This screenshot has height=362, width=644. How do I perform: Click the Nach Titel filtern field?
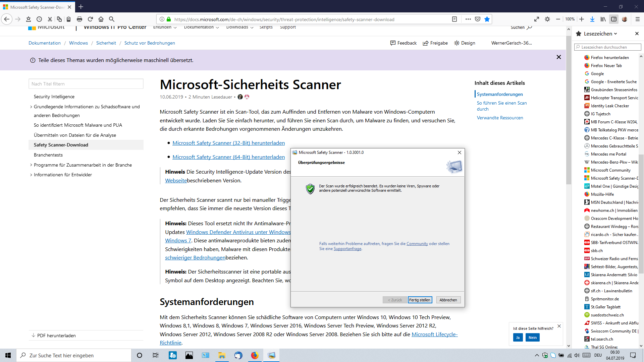[86, 84]
